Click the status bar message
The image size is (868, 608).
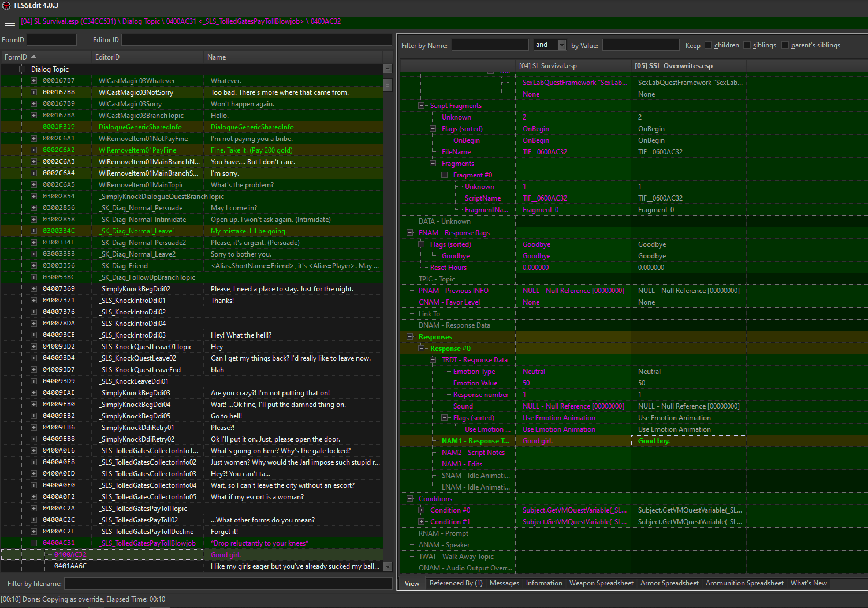click(83, 599)
